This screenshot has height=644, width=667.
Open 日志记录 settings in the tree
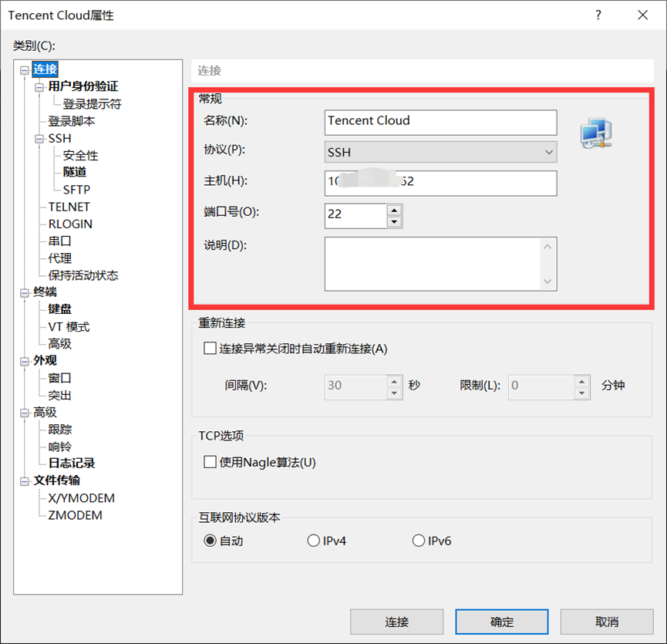pos(72,464)
